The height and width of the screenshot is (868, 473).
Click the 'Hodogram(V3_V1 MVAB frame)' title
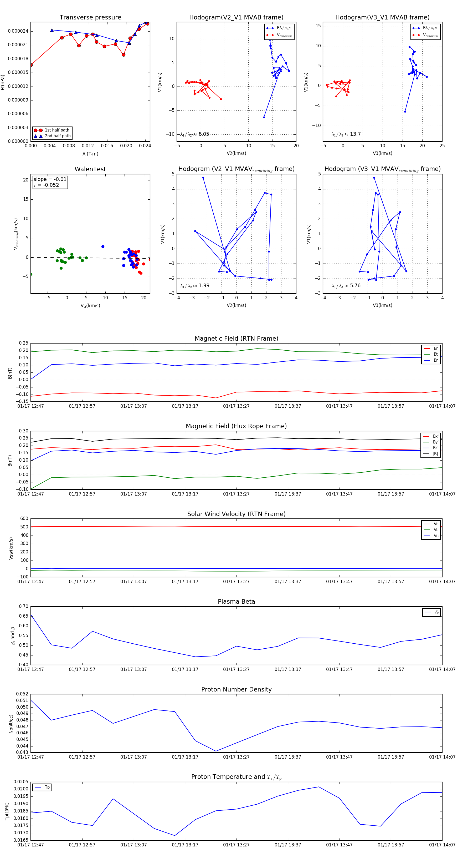(382, 18)
